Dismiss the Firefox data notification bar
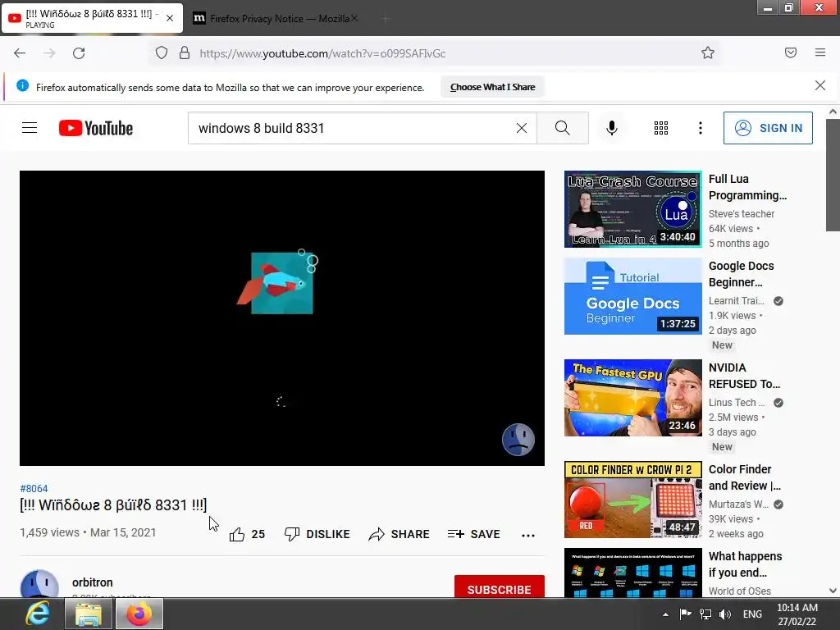Image resolution: width=840 pixels, height=630 pixels. click(x=819, y=85)
